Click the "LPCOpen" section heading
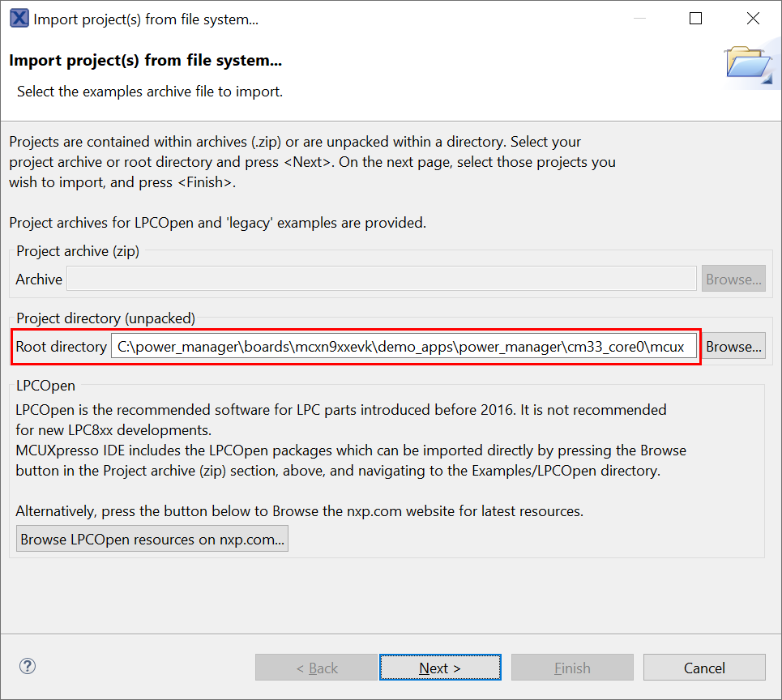 (45, 386)
